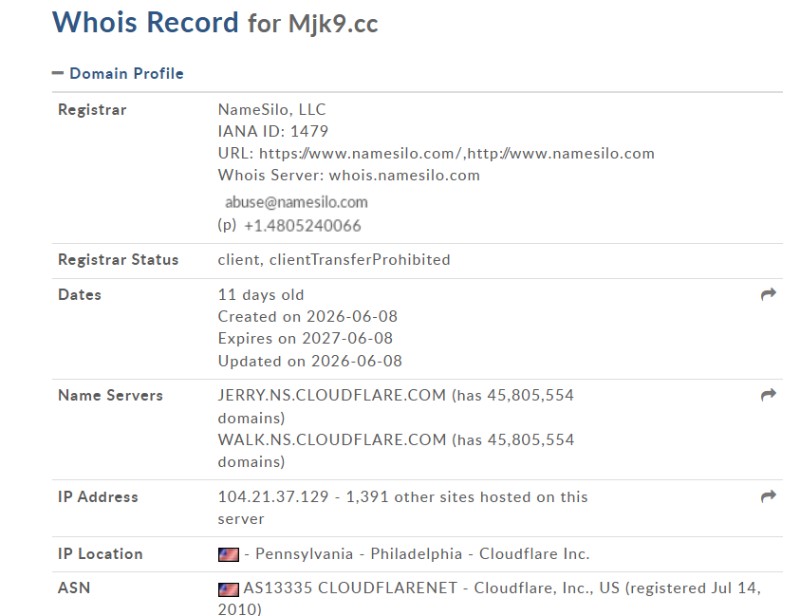Collapse the Domain Profile section
Viewport: 800px width, 616px height.
[x=58, y=73]
